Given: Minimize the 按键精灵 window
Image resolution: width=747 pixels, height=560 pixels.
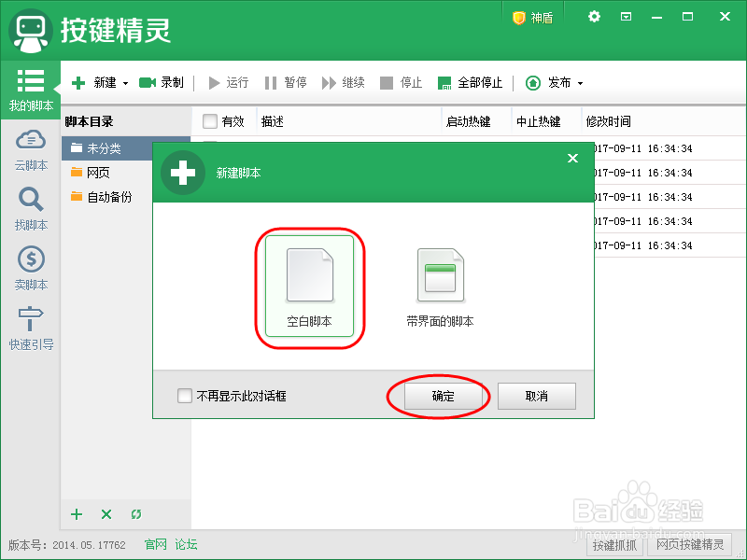Looking at the screenshot, I should point(657,17).
